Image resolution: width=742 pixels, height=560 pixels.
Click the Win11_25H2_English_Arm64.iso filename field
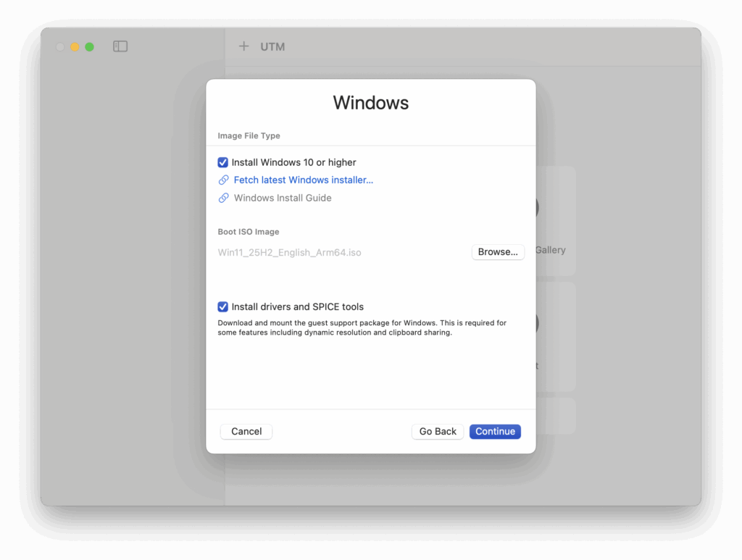[x=289, y=252]
